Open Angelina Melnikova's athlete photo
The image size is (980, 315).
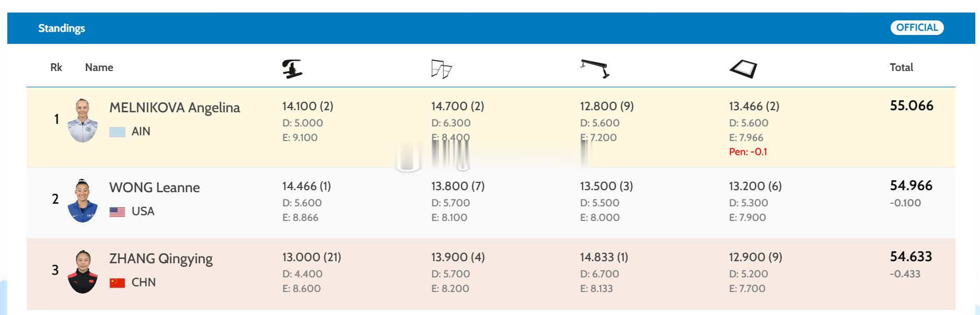(x=83, y=120)
